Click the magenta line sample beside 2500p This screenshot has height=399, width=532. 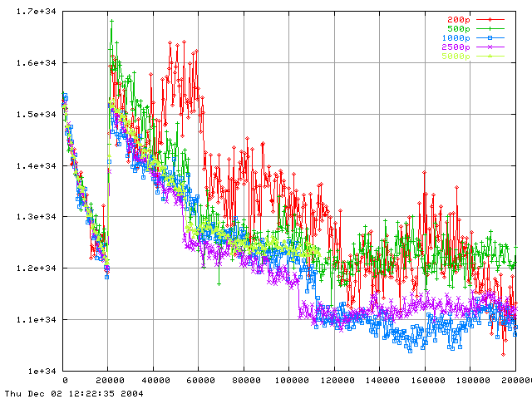(x=490, y=47)
